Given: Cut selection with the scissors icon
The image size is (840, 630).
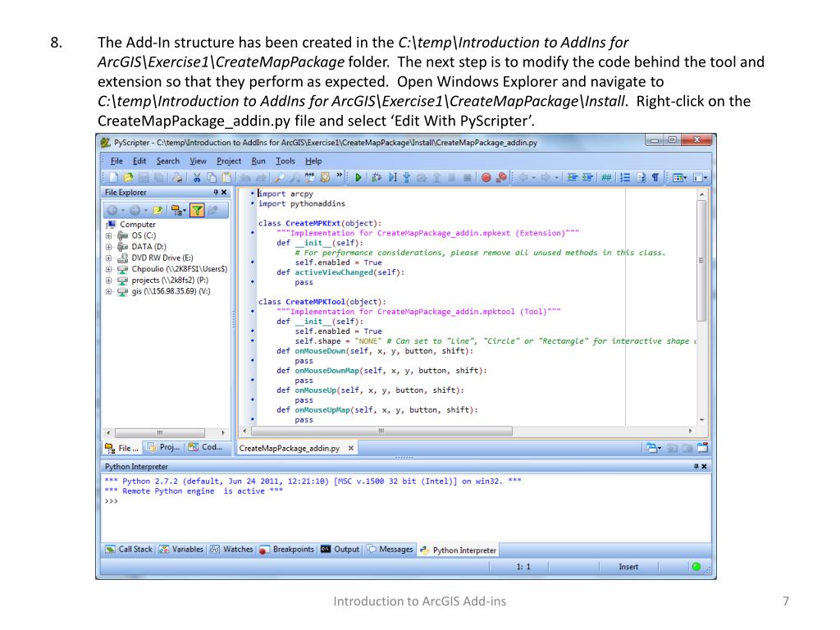Looking at the screenshot, I should [x=197, y=177].
